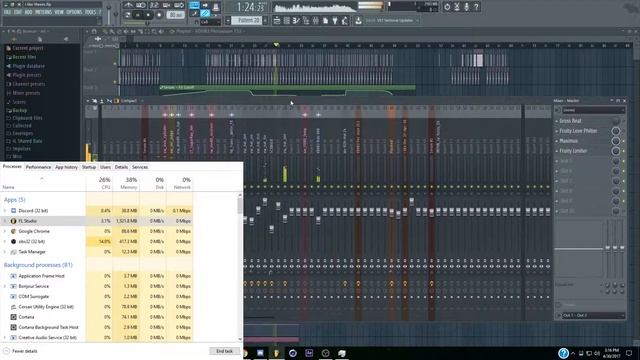Switch to Details tab in Task Manager
640x360 pixels.
(x=121, y=167)
